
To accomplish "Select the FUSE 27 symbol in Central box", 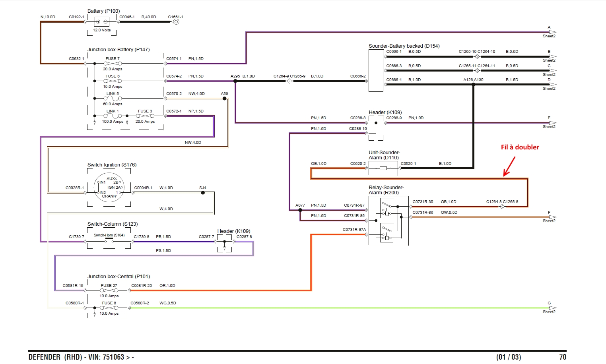I will (109, 290).
